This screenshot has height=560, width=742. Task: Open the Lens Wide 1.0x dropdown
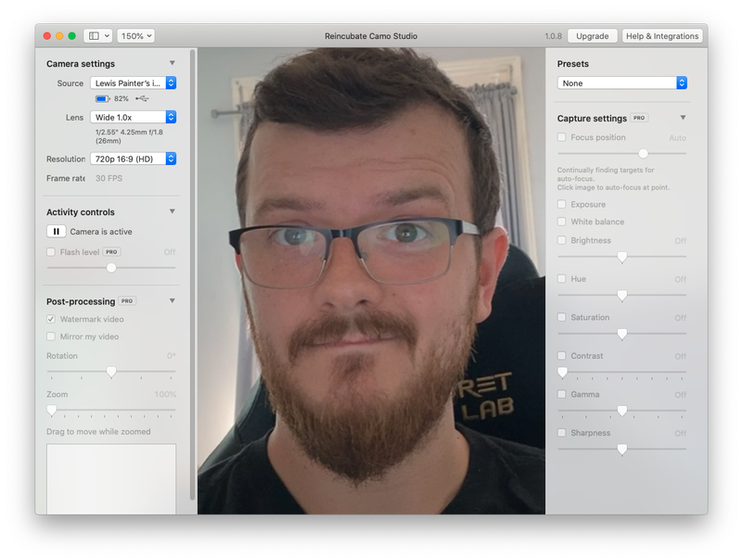pyautogui.click(x=133, y=118)
